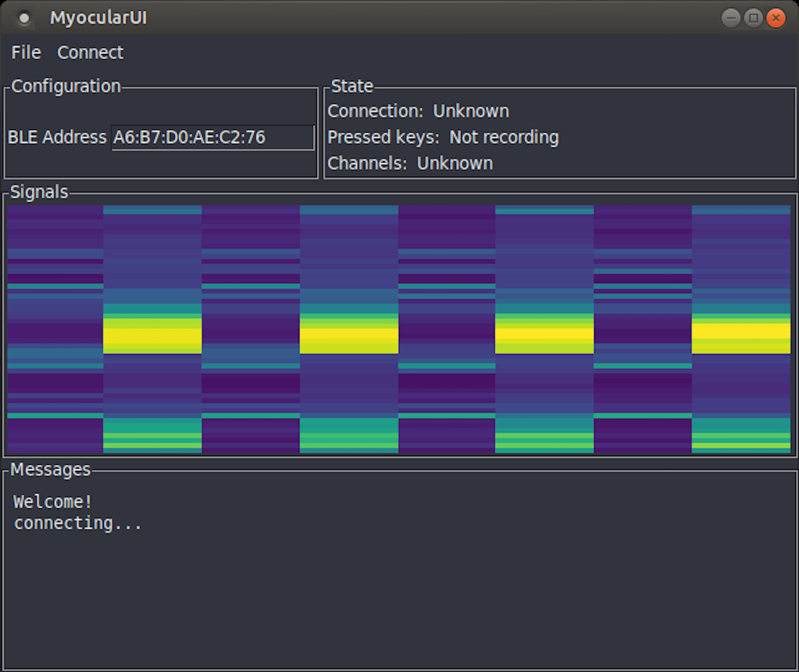Click the MyocularUI title bar text
The image size is (799, 672).
click(99, 18)
